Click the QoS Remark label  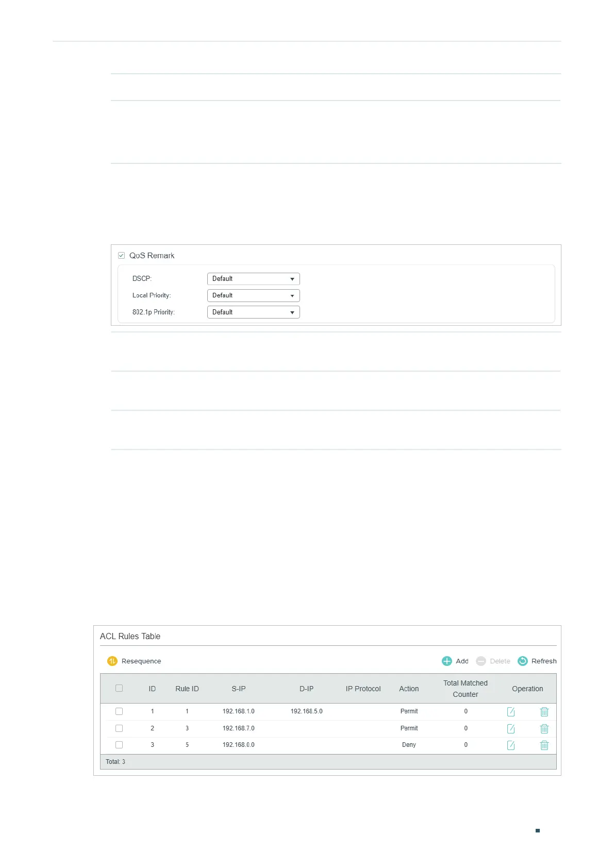[152, 256]
